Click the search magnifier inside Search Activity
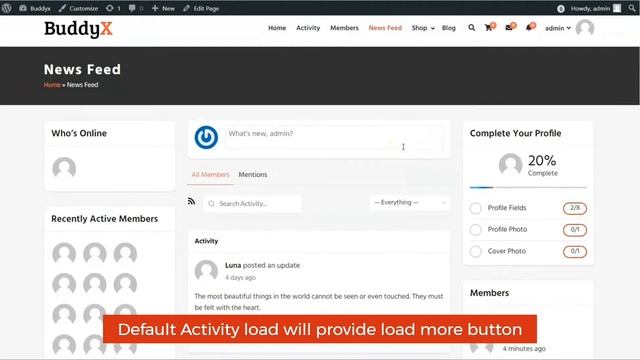 point(211,204)
